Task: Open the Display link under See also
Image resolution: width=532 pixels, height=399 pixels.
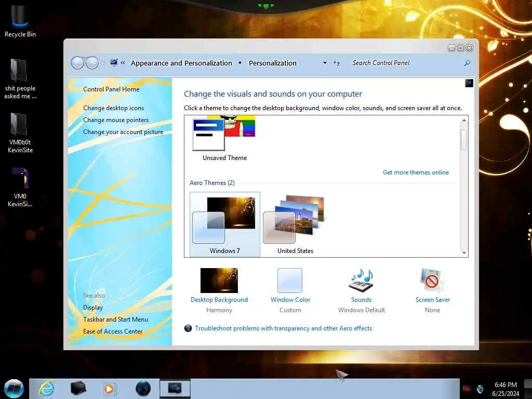Action: point(92,308)
